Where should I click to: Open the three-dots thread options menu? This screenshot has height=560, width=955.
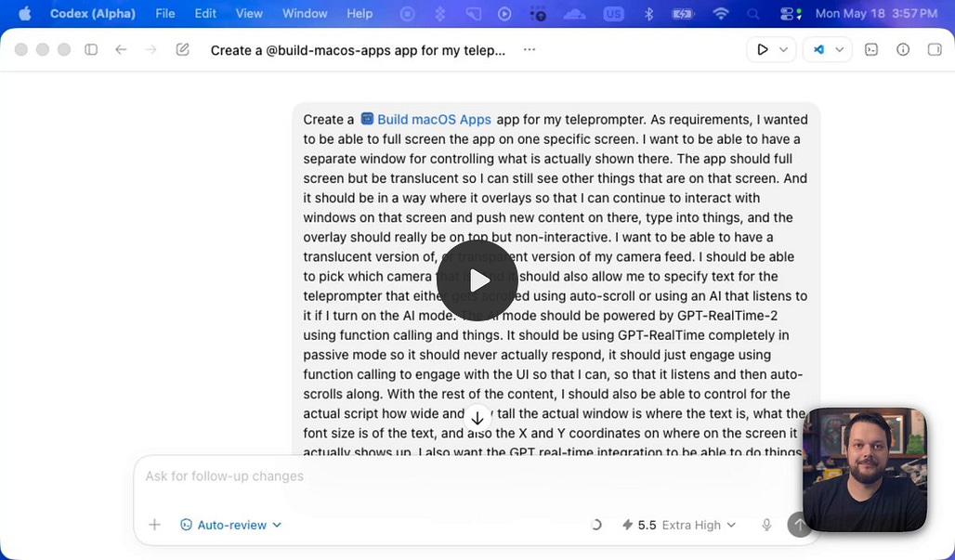pos(530,50)
